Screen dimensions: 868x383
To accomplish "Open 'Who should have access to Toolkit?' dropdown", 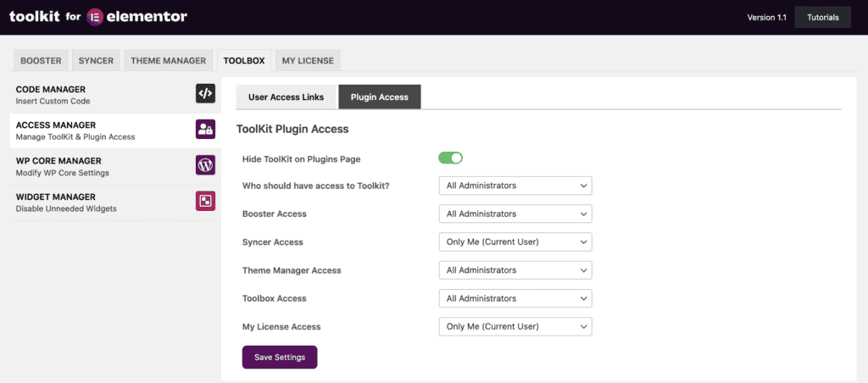I will pyautogui.click(x=515, y=186).
